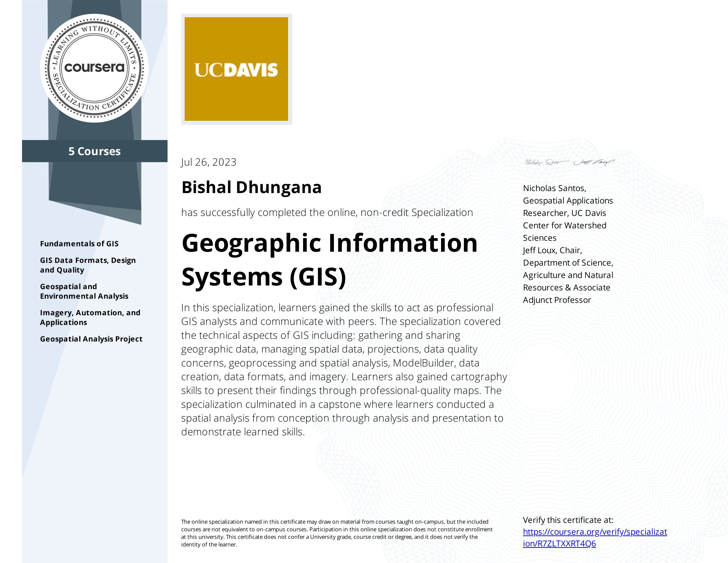Click Jeff Loux, Chair text
Viewport: 728px width, 563px height.
pos(552,250)
